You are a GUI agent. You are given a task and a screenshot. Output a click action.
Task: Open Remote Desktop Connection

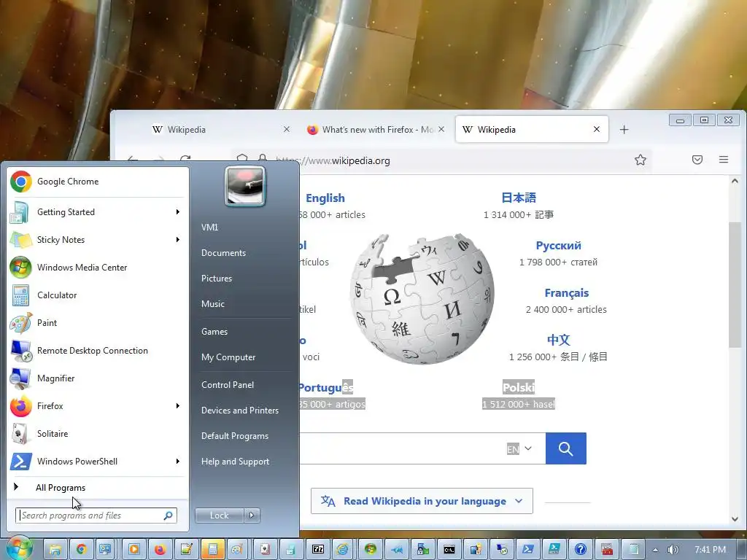97,351
